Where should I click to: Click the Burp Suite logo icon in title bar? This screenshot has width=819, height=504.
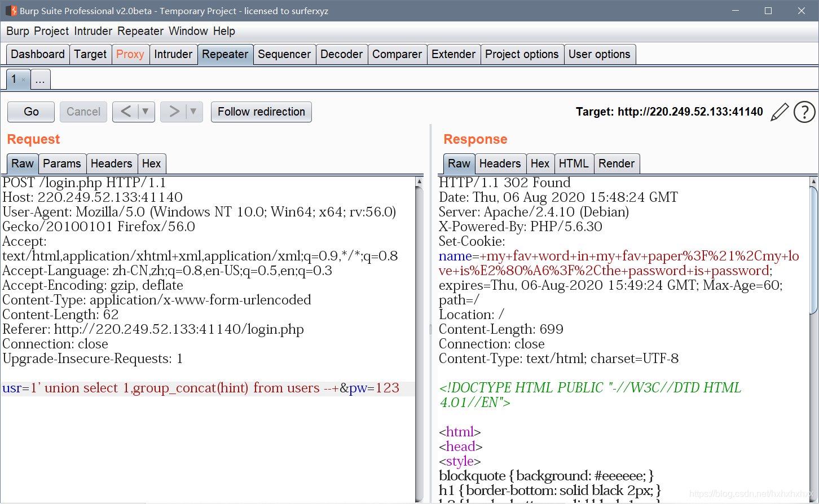tap(11, 11)
